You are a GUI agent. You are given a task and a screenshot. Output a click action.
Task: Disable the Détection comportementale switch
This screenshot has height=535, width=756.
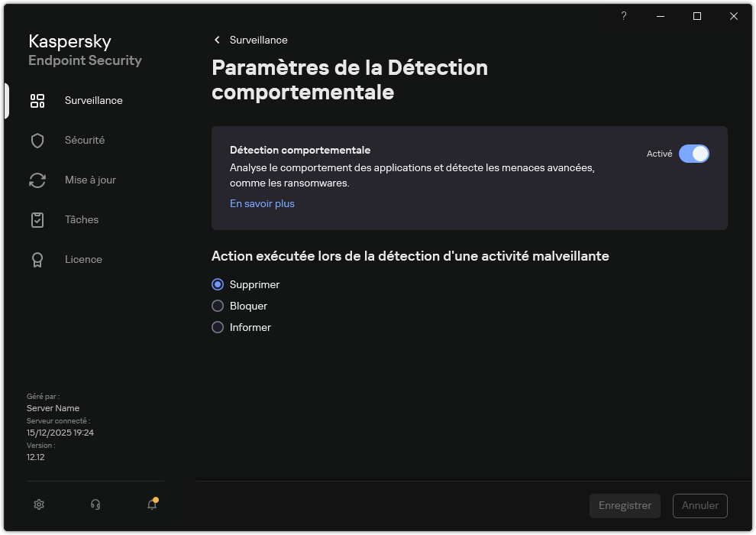coord(694,154)
